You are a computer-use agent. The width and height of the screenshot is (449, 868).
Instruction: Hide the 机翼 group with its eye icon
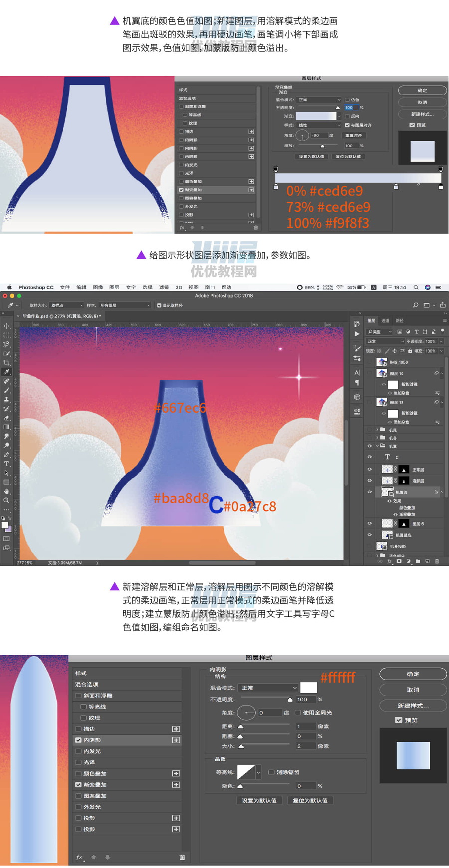click(369, 446)
